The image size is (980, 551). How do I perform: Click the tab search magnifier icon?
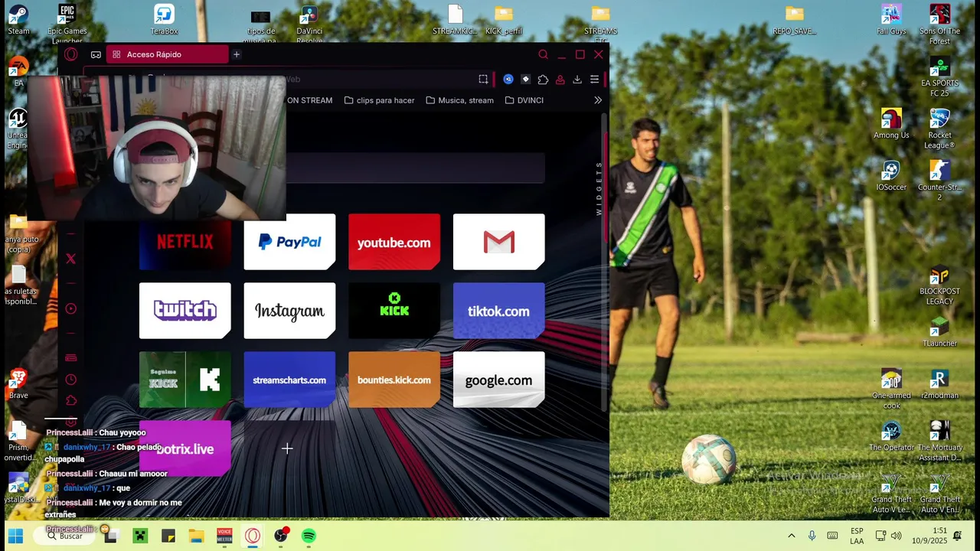pos(543,54)
